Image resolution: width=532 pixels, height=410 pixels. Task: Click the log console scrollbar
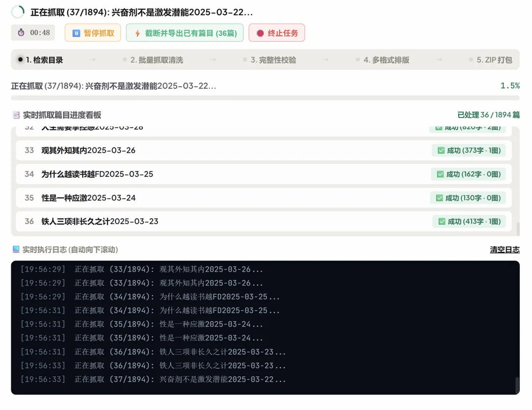click(x=517, y=385)
